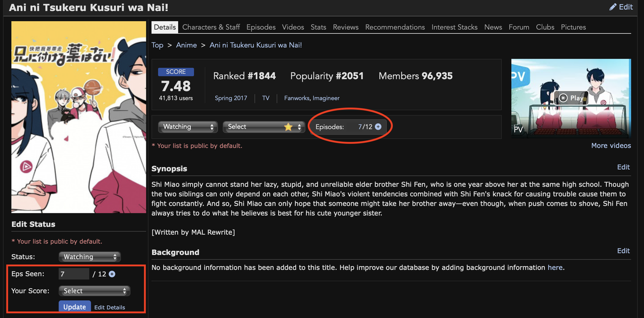
Task: Click the Eps Seen number input field
Action: click(73, 273)
